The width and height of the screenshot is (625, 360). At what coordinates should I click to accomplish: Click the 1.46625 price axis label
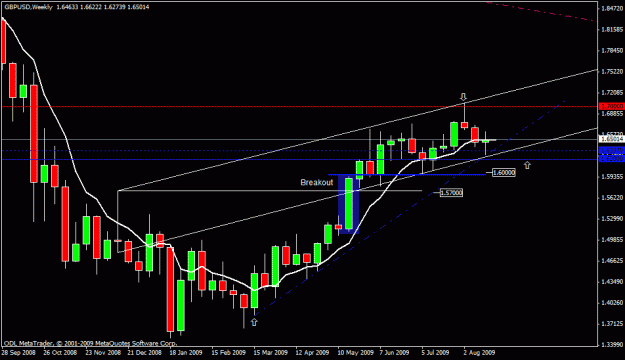613,261
